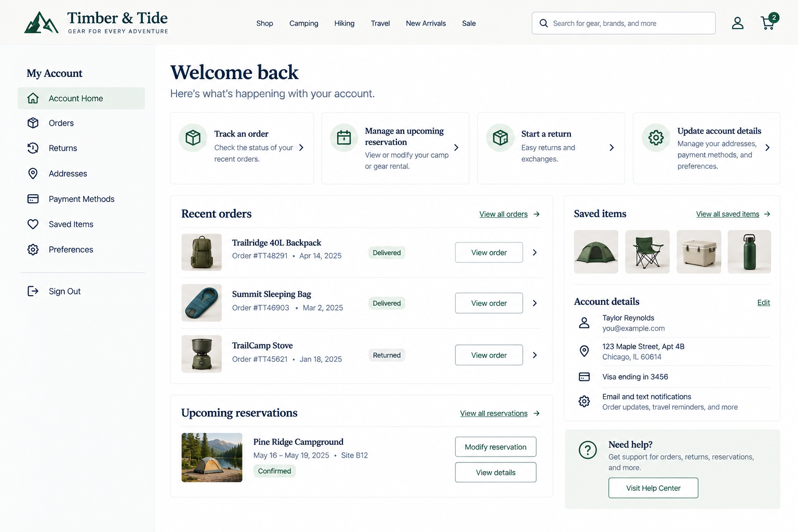Click the heart icon for Saved Items
The image size is (798, 532).
[x=33, y=224]
